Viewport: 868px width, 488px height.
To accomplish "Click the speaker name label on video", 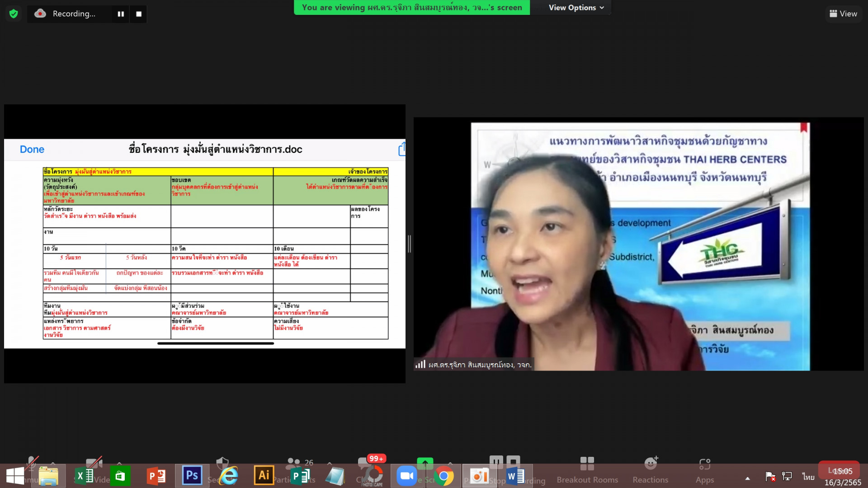I will 480,365.
